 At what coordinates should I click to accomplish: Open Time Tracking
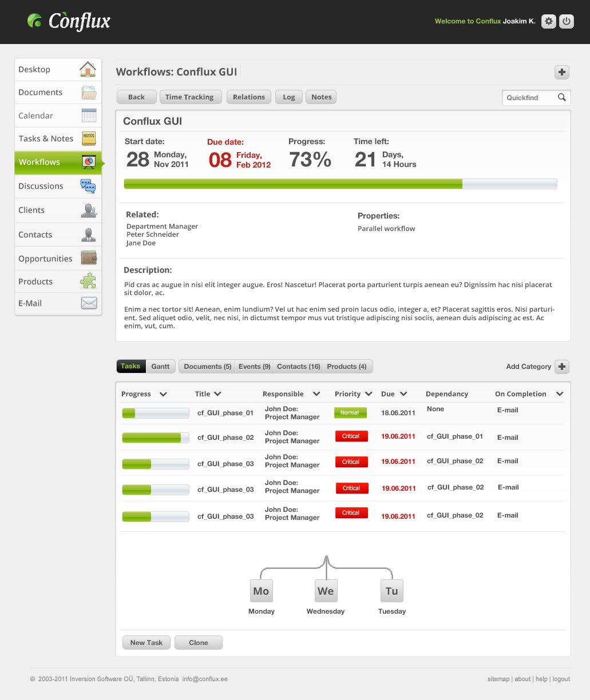(189, 97)
